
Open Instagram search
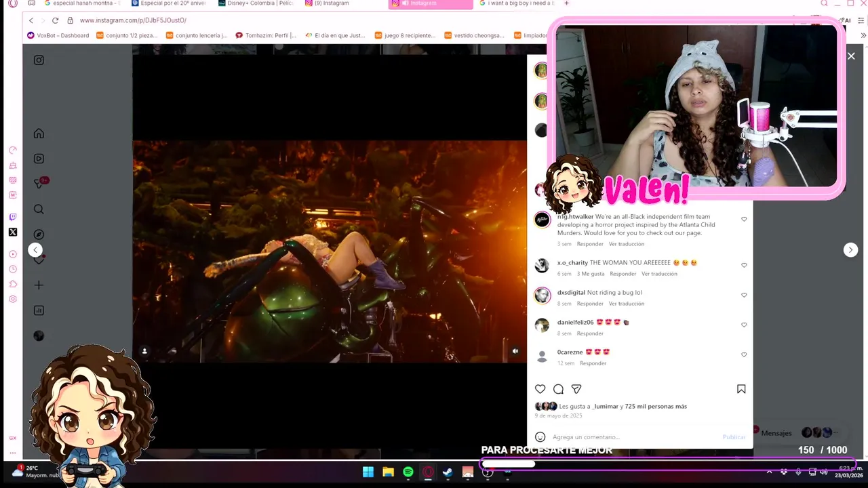click(39, 209)
